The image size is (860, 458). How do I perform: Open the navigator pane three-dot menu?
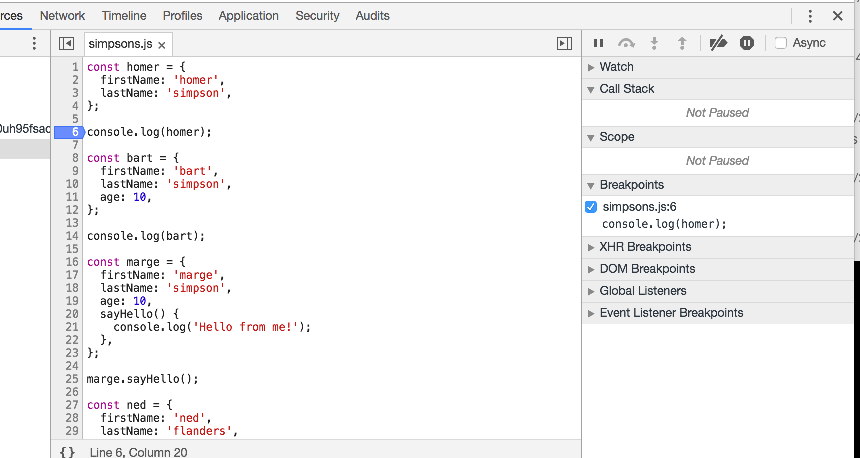pyautogui.click(x=34, y=43)
